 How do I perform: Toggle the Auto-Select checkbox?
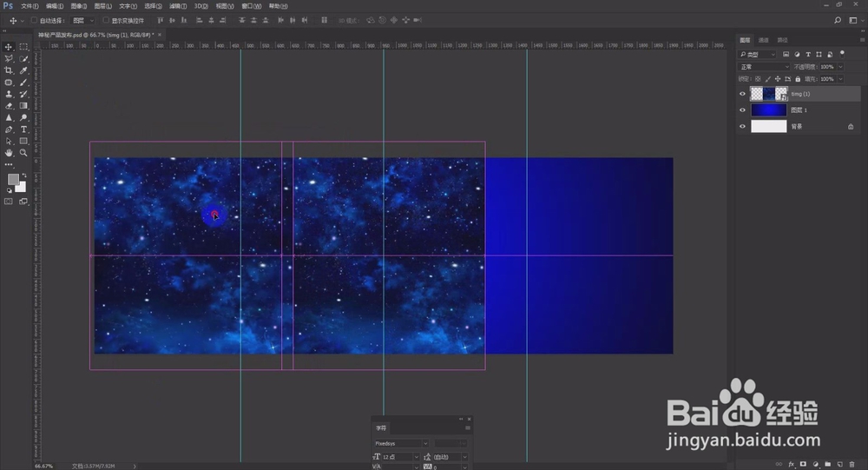(x=35, y=21)
